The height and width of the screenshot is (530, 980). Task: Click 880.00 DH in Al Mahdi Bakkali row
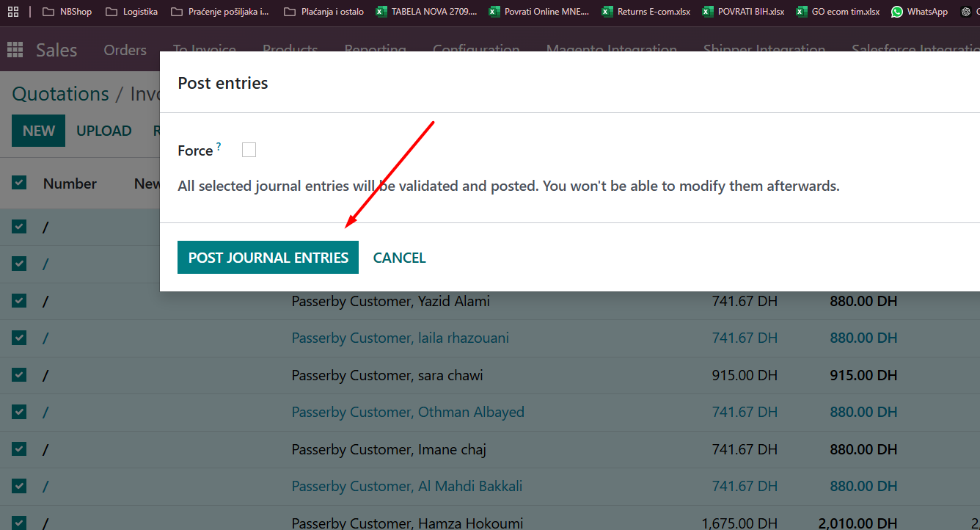click(x=863, y=486)
